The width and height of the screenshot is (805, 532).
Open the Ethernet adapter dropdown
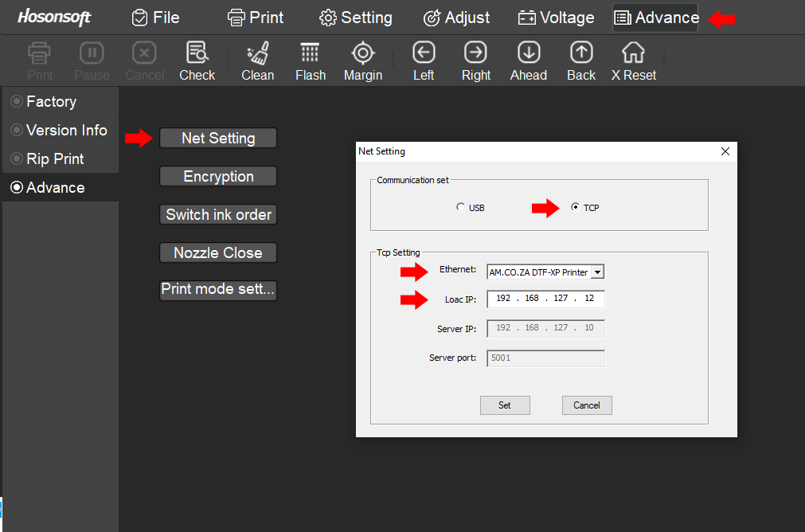point(599,271)
